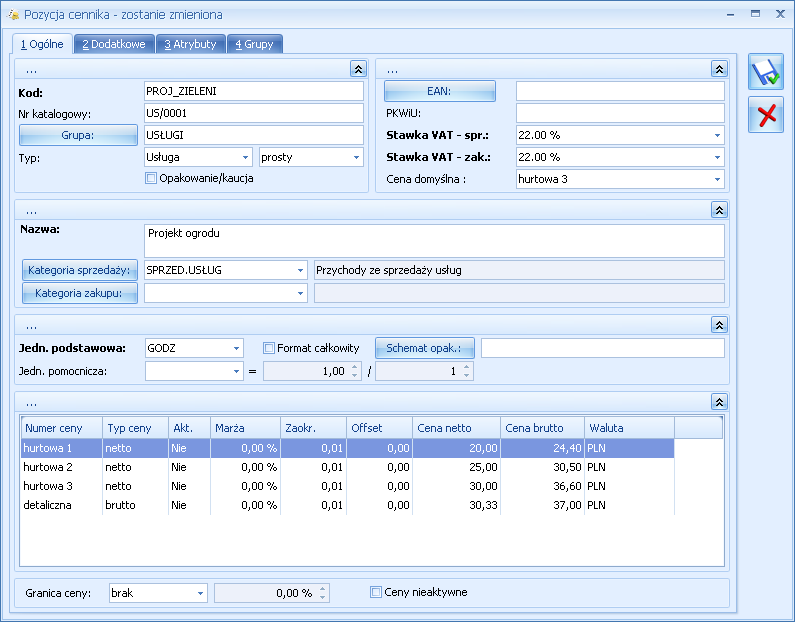Viewport: 795px width, 622px height.
Task: Click the Przychody ze sprzedaży usług field
Action: pyautogui.click(x=519, y=270)
